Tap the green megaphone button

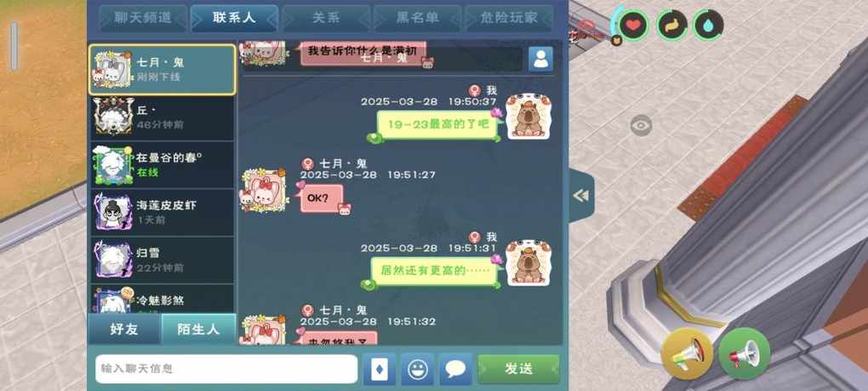point(745,354)
